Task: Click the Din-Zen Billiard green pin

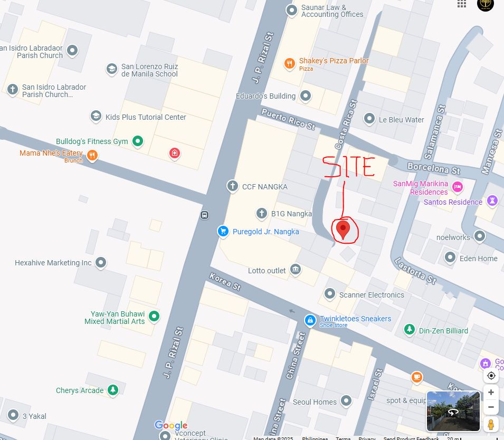Action: point(409,329)
